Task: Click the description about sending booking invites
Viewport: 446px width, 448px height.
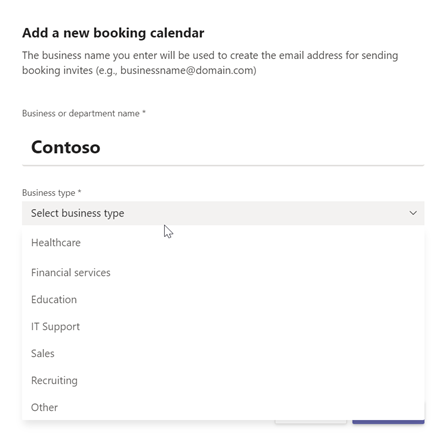Action: pos(210,63)
